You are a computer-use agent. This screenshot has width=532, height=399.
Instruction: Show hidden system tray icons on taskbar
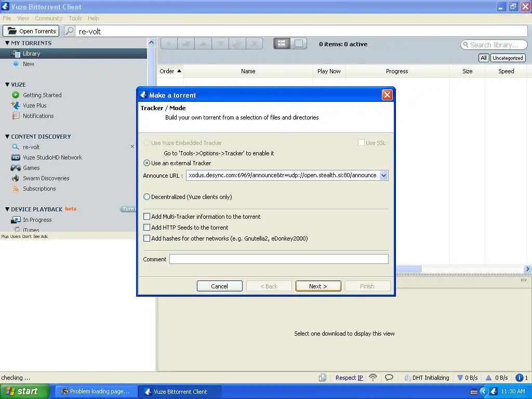click(484, 392)
